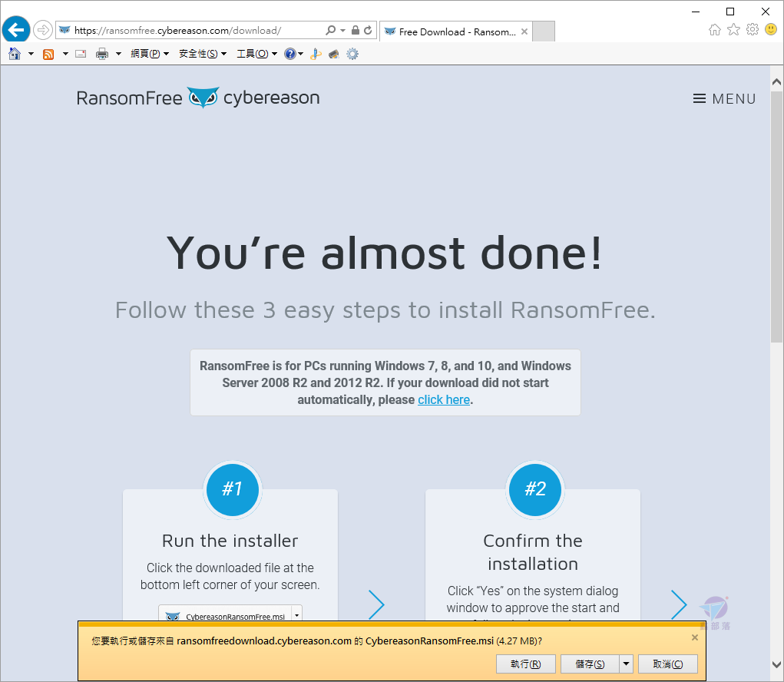784x682 pixels.
Task: Open the 安全性(S) menu
Action: tap(203, 54)
